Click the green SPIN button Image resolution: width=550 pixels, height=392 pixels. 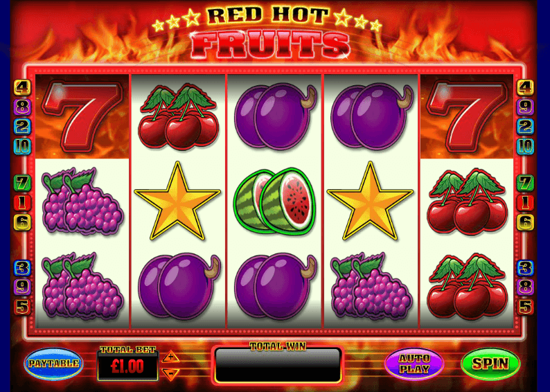(x=490, y=364)
